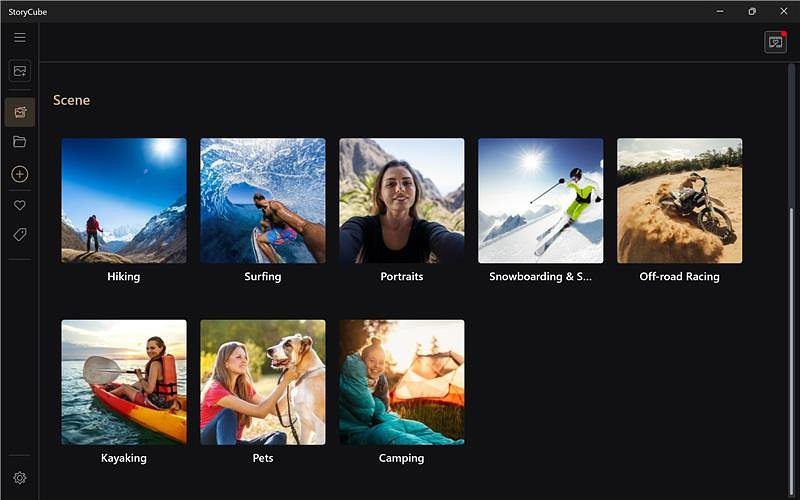Open settings gear at sidebar bottom
Viewport: 800px width, 500px height.
tap(20, 478)
